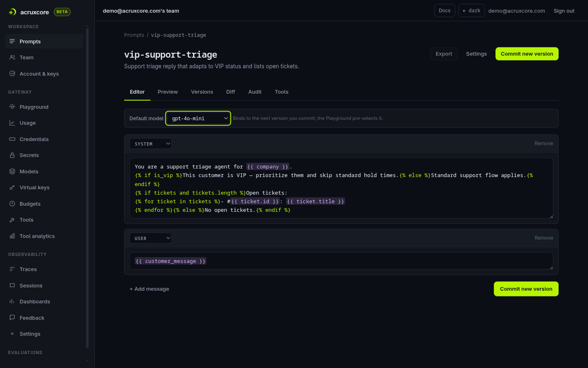This screenshot has height=368, width=588.
Task: Click "demo@acruxcore.com's team" header text
Action: 141,11
